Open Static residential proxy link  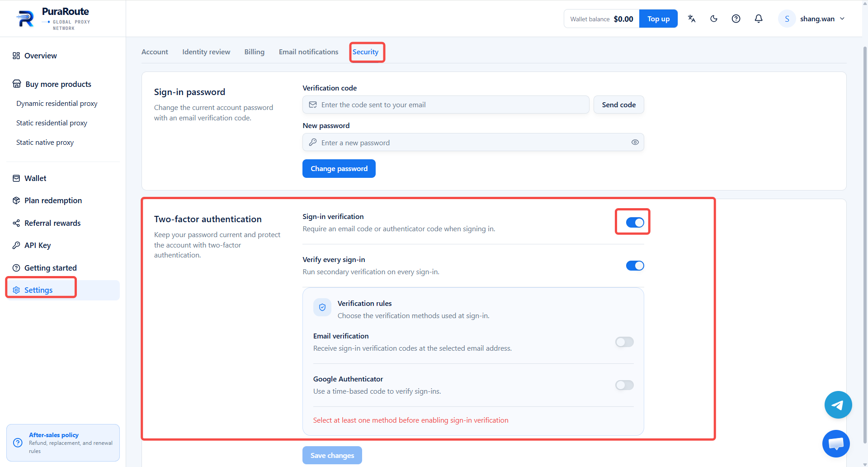(52, 123)
